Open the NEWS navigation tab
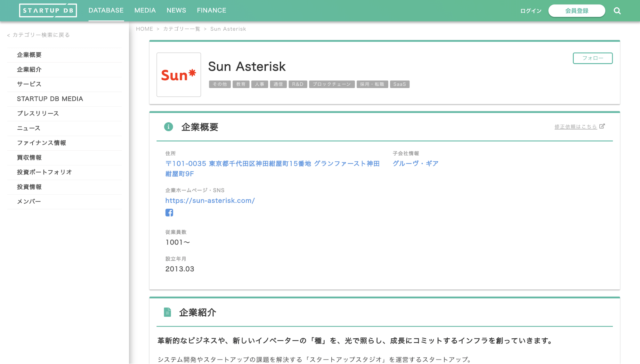This screenshot has height=364, width=640. tap(176, 10)
